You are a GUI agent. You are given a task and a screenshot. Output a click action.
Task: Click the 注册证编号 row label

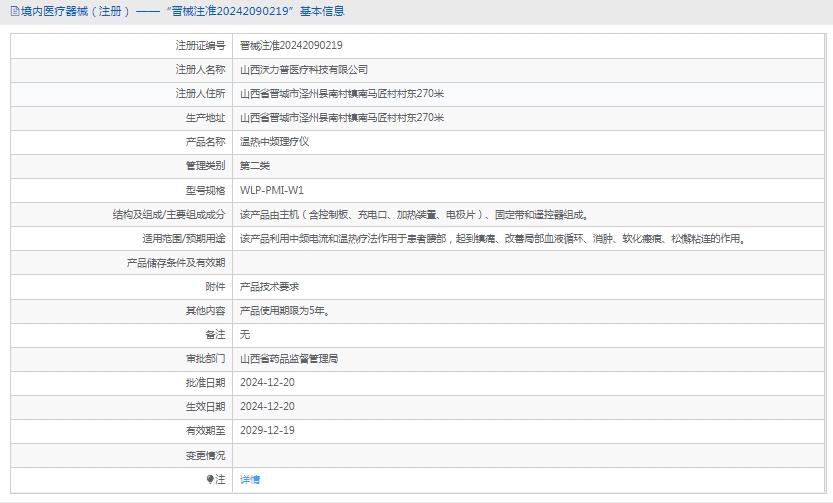point(200,45)
